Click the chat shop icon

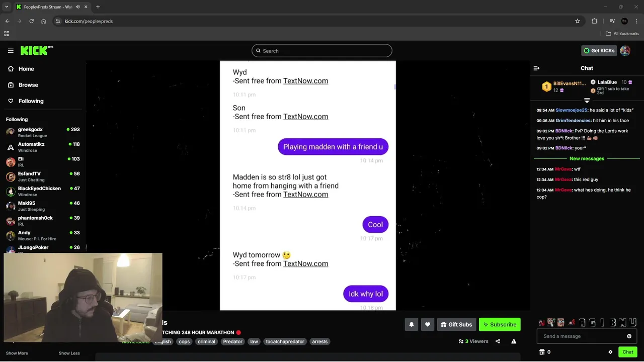pyautogui.click(x=542, y=352)
